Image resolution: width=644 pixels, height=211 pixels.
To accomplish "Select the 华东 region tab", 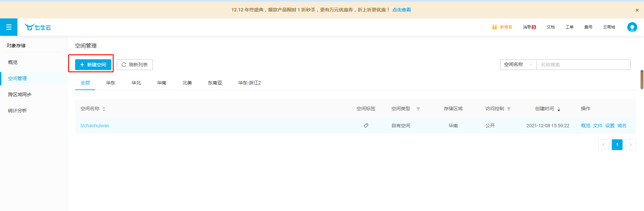I will [111, 83].
